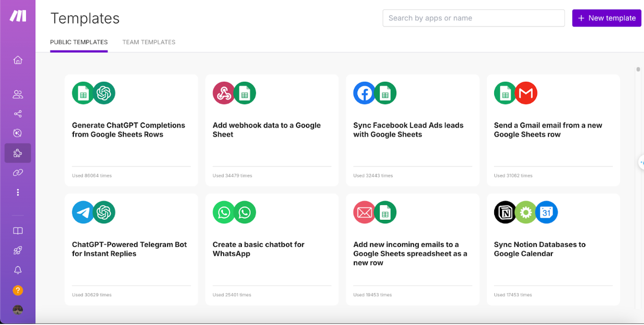Open the user profile avatar menu

[x=18, y=310]
